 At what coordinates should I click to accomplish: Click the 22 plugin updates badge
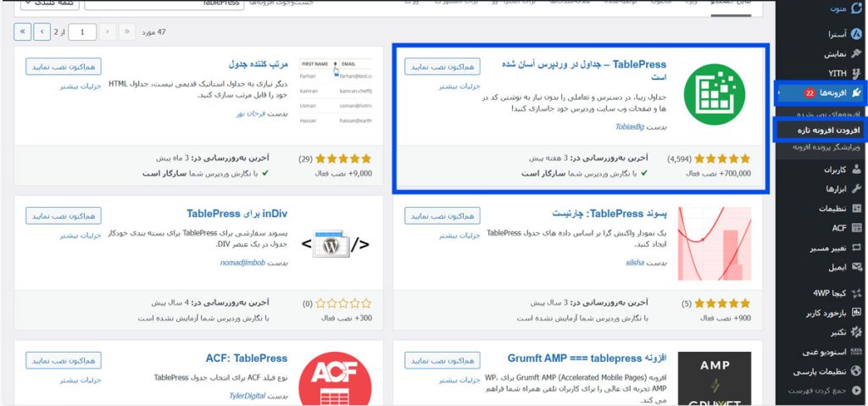[x=810, y=93]
